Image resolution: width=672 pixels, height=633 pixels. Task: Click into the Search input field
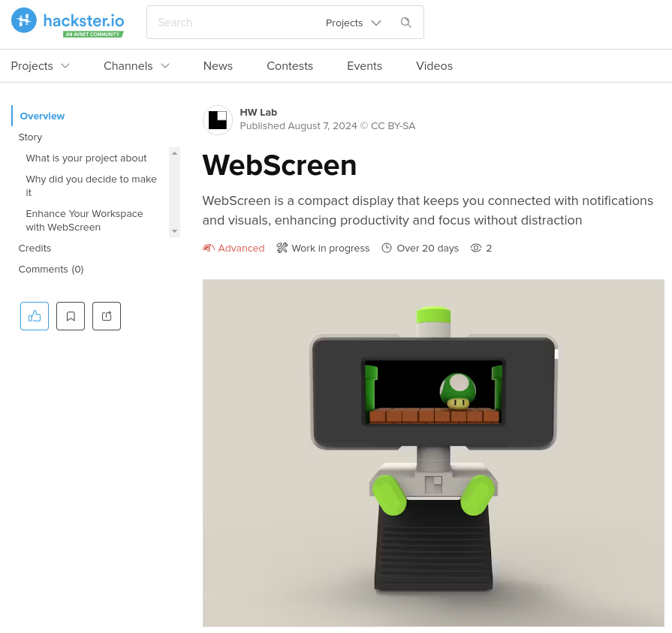236,23
